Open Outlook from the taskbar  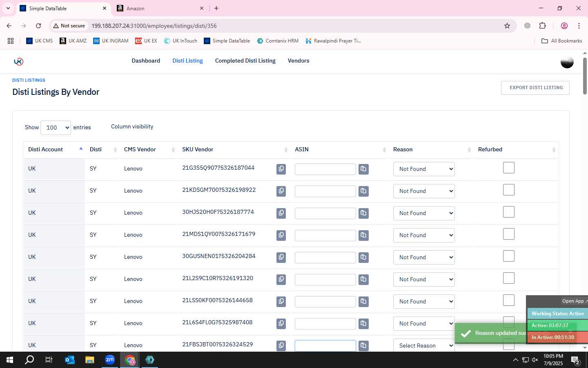[70, 360]
